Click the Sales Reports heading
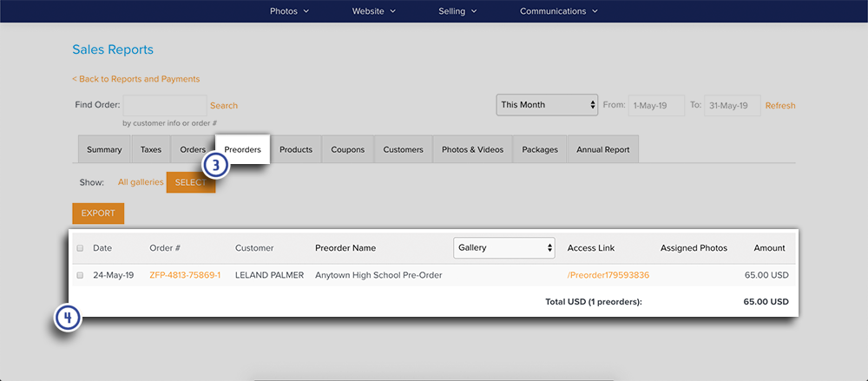Screen dimensions: 868x381 coord(113,49)
